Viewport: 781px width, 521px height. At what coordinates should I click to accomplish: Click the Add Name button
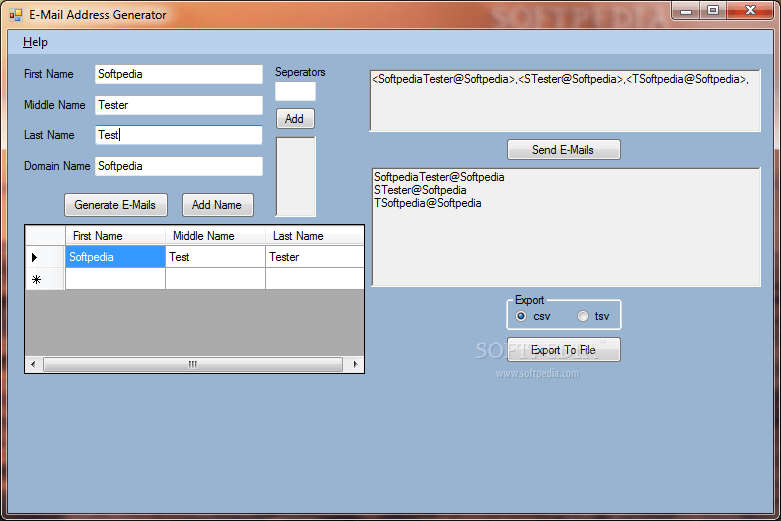(x=218, y=205)
